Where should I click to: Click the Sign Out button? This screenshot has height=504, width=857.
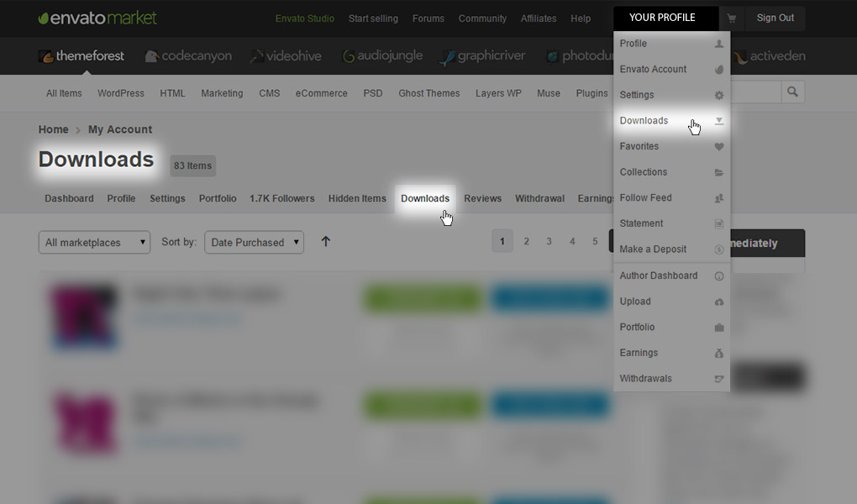pyautogui.click(x=775, y=18)
